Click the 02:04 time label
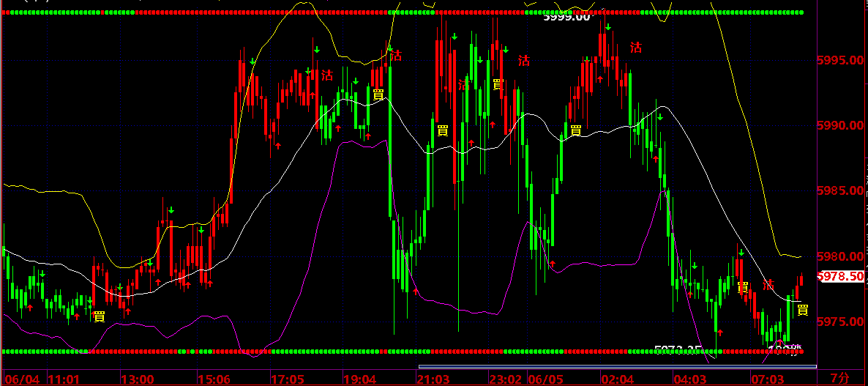 tap(617, 379)
